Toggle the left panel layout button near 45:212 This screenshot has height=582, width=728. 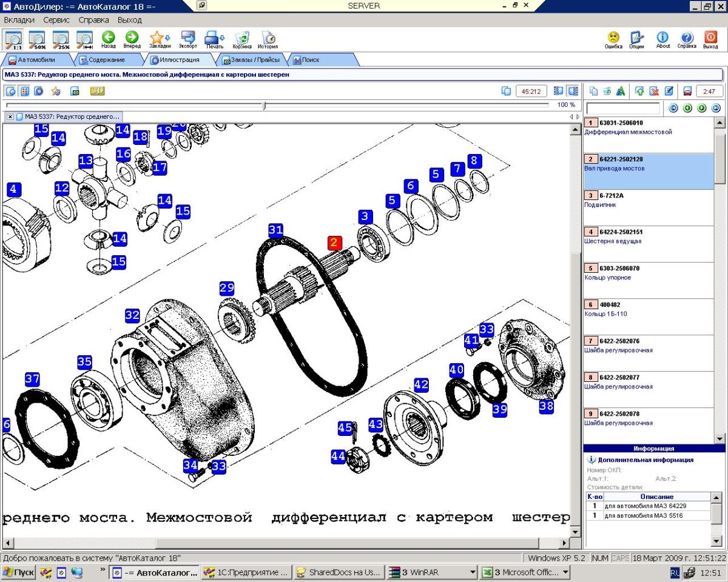(559, 91)
